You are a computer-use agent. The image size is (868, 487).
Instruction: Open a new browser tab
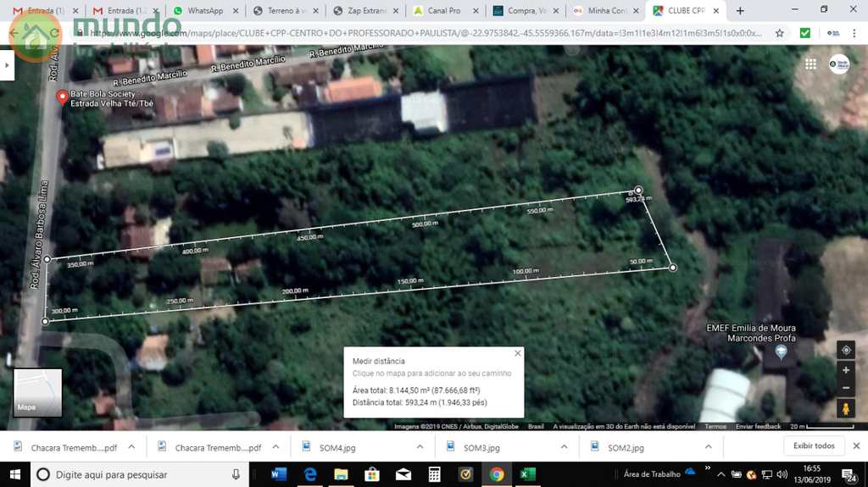[x=740, y=10]
